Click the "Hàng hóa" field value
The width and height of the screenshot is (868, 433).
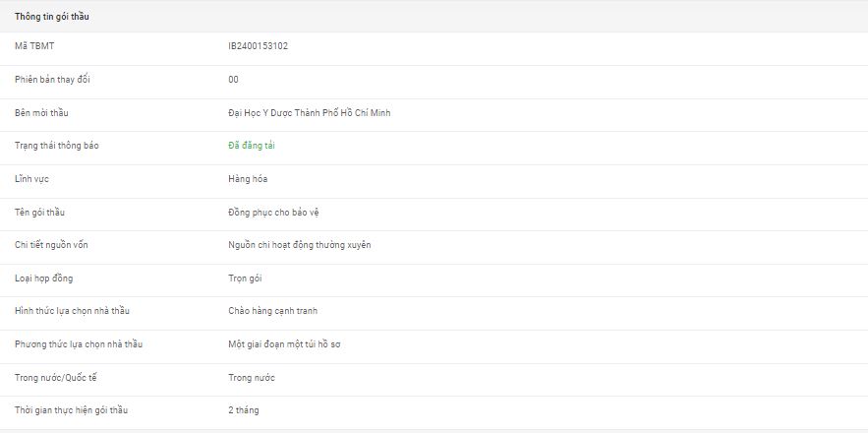point(248,179)
